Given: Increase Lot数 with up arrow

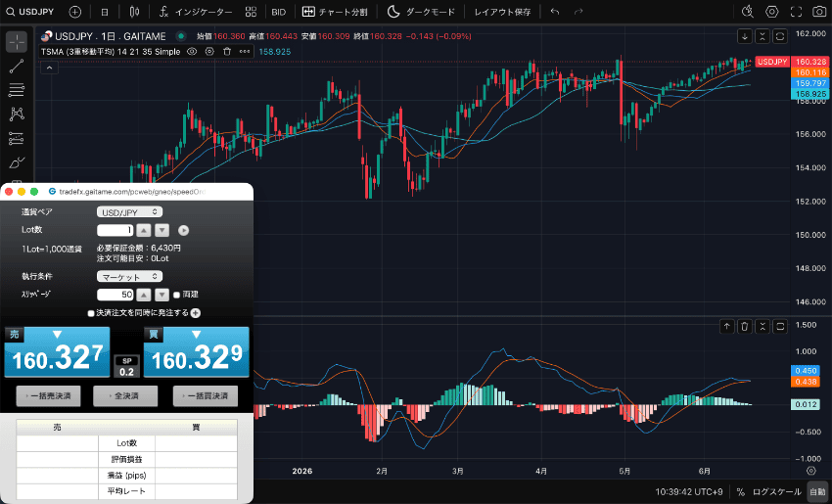Looking at the screenshot, I should coord(144,230).
